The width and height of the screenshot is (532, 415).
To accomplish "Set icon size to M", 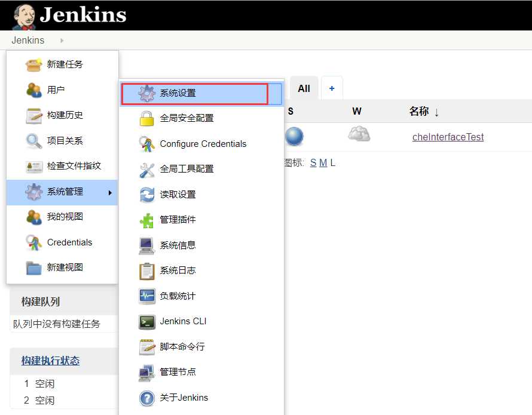I will click(323, 163).
